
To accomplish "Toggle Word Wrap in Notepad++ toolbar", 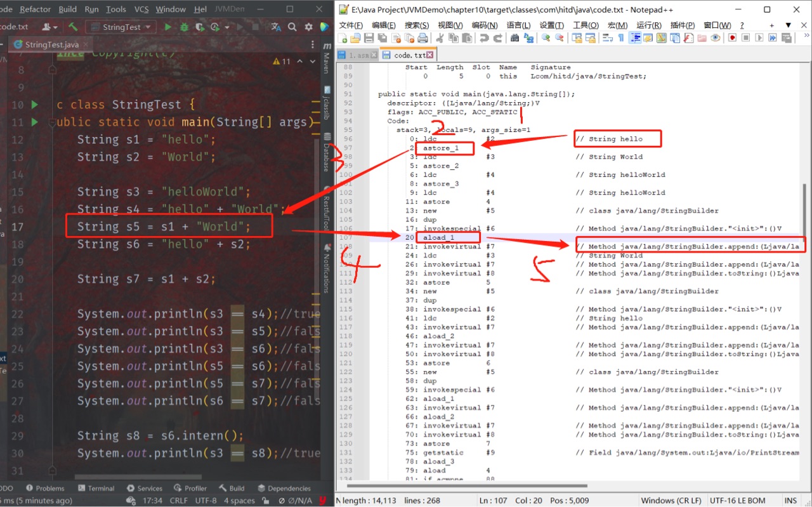I will [x=608, y=38].
